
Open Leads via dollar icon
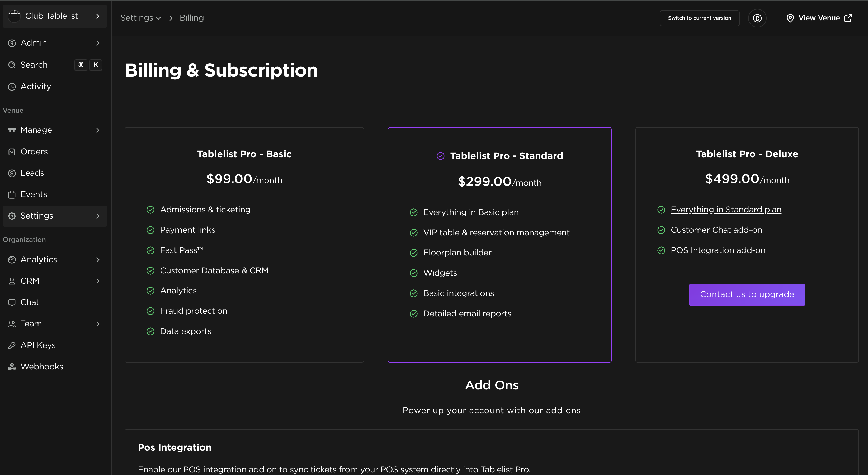(12, 173)
